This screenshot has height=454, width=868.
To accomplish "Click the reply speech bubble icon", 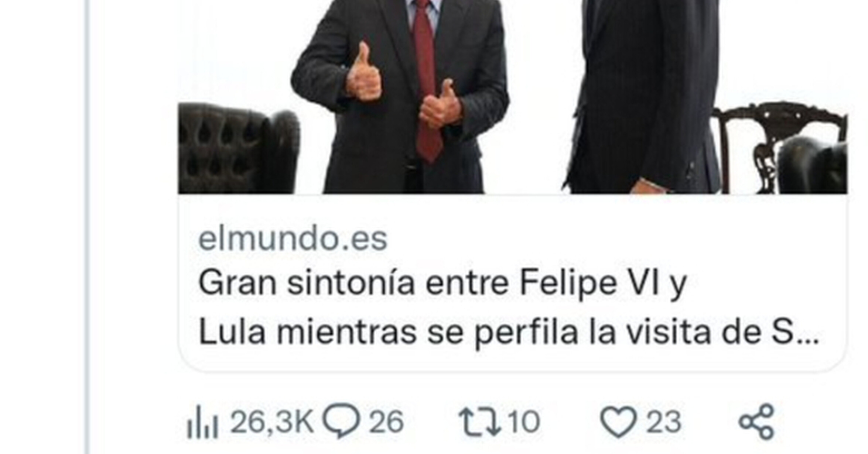I will click(x=341, y=421).
